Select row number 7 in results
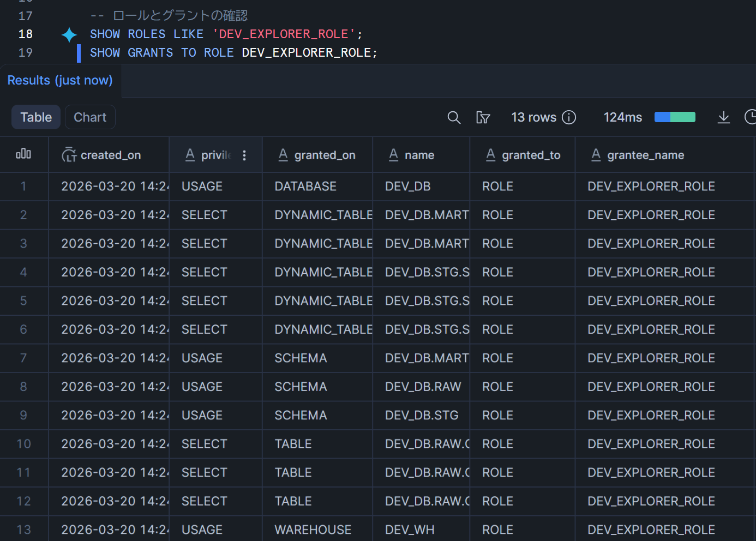Screen dimensions: 756x541 (x=23, y=358)
